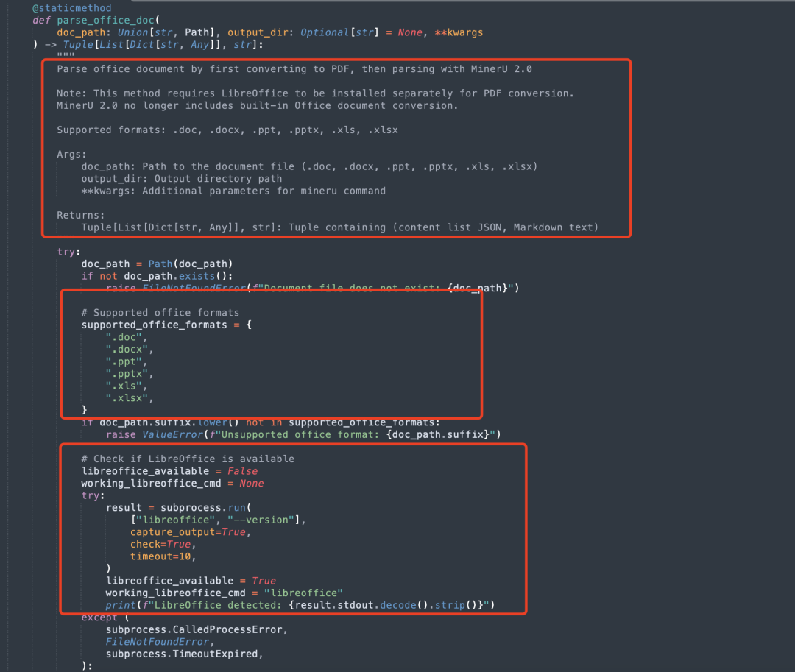This screenshot has width=795, height=672.
Task: Click FileNotFoundError in the except tuple
Action: (158, 642)
